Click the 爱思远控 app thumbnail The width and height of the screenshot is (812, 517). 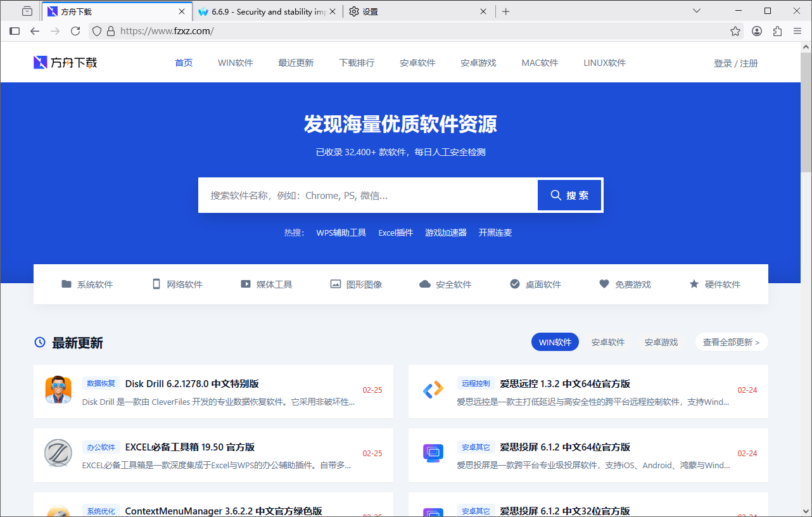pos(433,390)
